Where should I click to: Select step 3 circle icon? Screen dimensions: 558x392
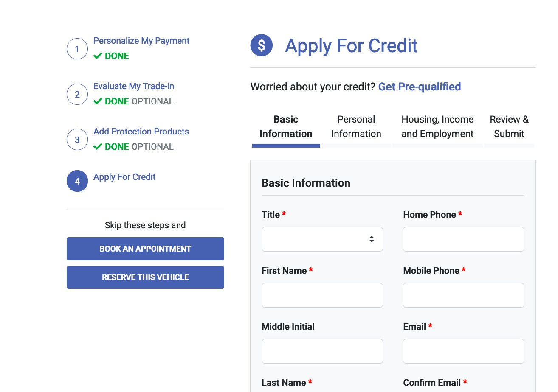click(77, 140)
